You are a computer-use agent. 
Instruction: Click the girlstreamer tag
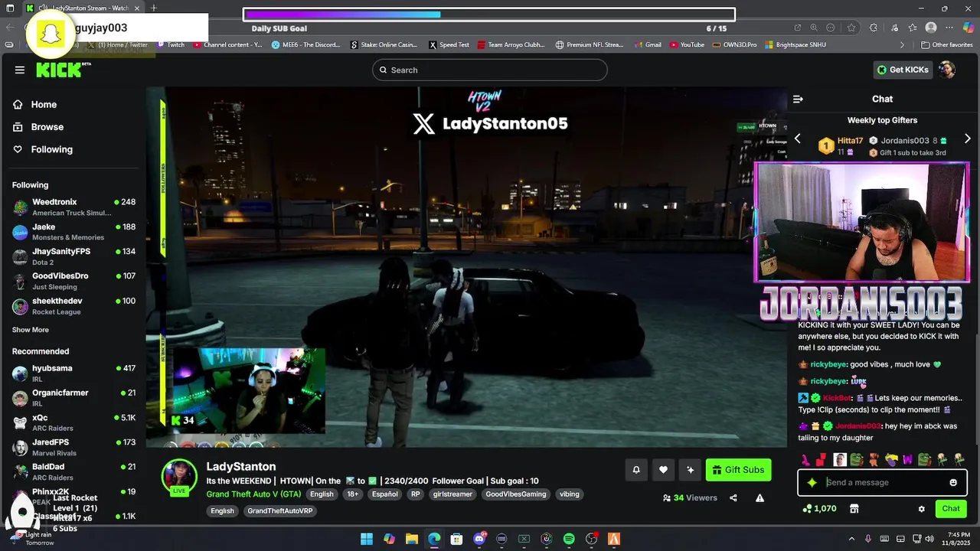[452, 494]
